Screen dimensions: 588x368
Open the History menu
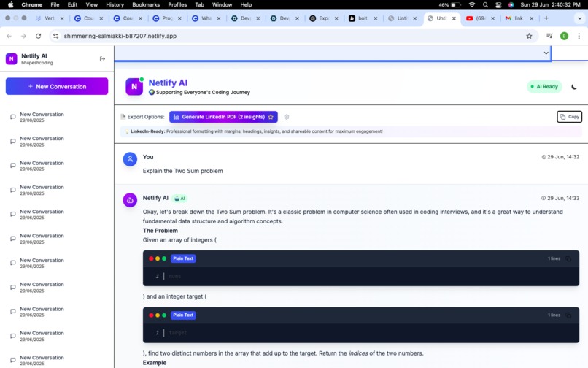point(115,4)
